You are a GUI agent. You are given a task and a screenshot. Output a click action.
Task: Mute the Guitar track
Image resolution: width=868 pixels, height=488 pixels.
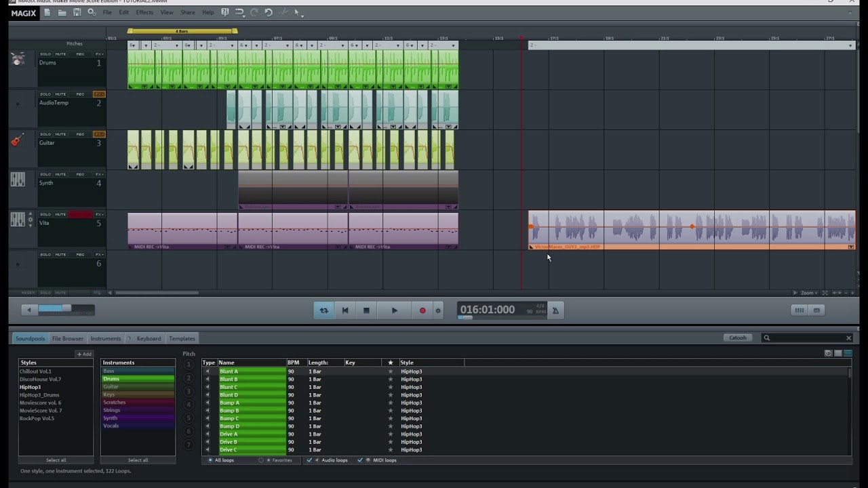click(60, 134)
